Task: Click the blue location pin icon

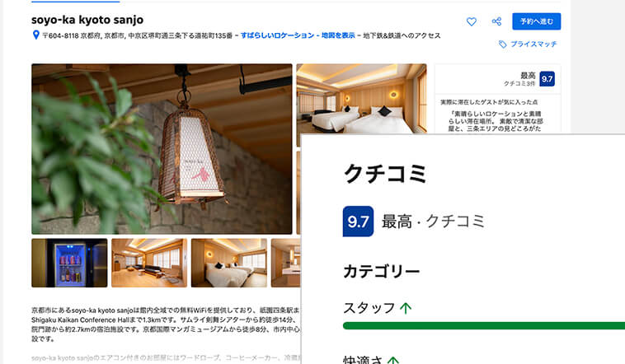Action: coord(36,35)
